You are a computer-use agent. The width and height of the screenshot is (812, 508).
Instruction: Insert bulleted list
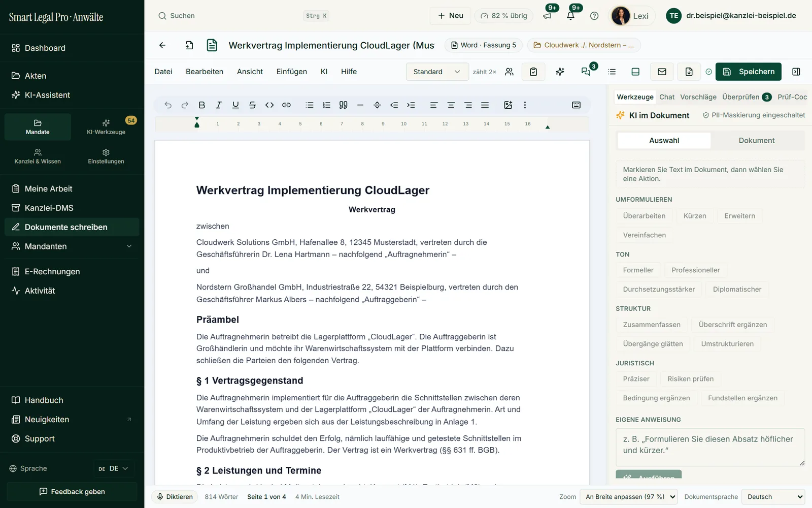[x=310, y=105]
